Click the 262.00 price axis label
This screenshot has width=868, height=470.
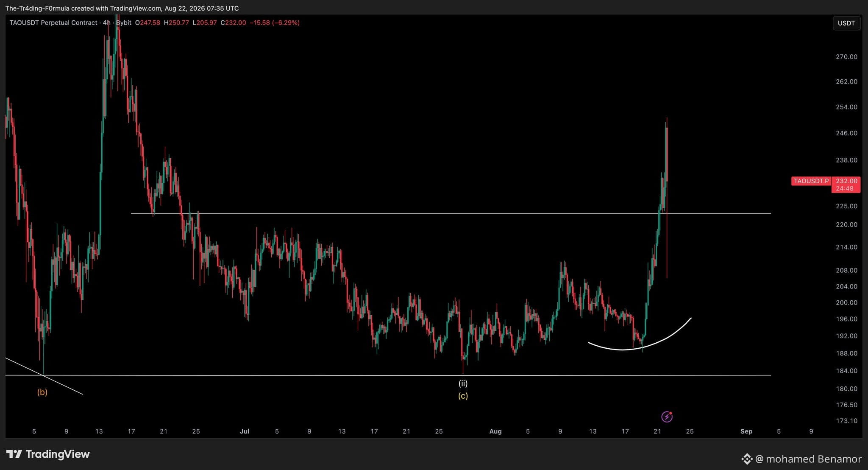coord(846,81)
